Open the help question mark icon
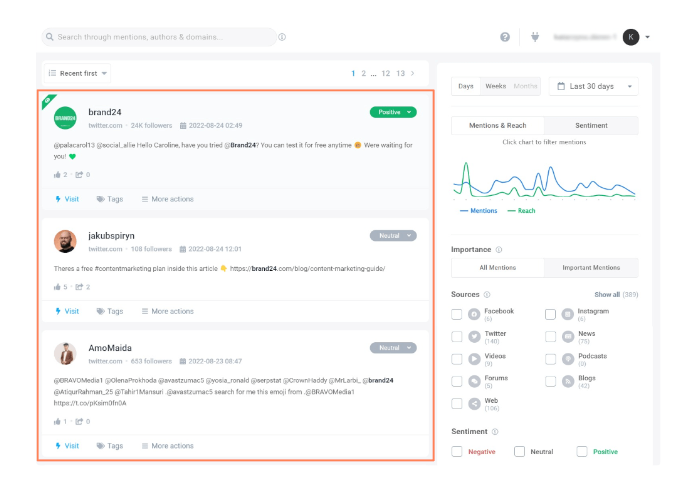This screenshot has height=484, width=695. [x=505, y=37]
